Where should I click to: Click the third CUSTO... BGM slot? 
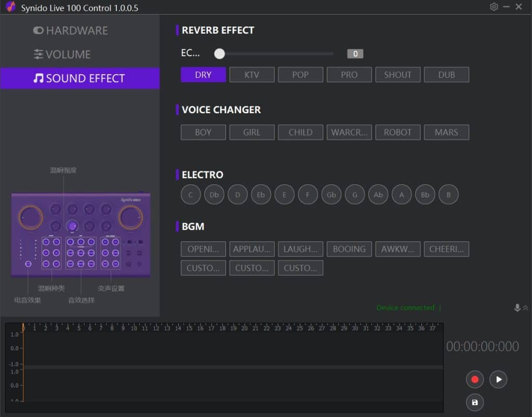coord(300,268)
